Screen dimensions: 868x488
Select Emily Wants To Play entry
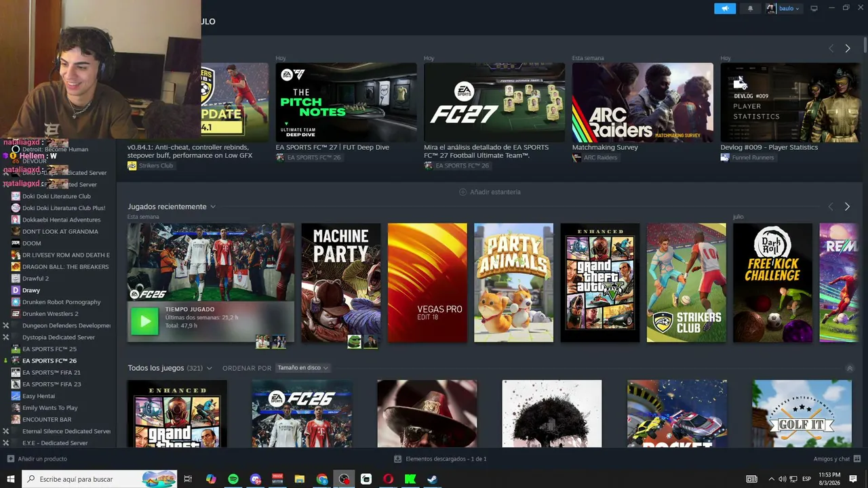[50, 408]
